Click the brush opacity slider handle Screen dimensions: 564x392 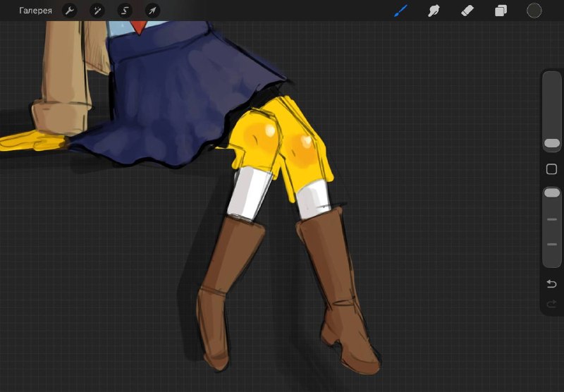[x=552, y=192]
